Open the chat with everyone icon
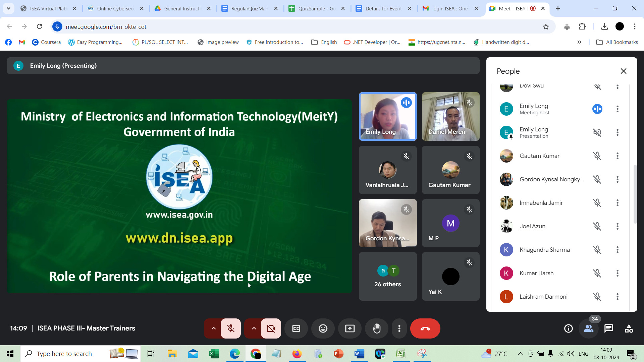 pyautogui.click(x=609, y=328)
